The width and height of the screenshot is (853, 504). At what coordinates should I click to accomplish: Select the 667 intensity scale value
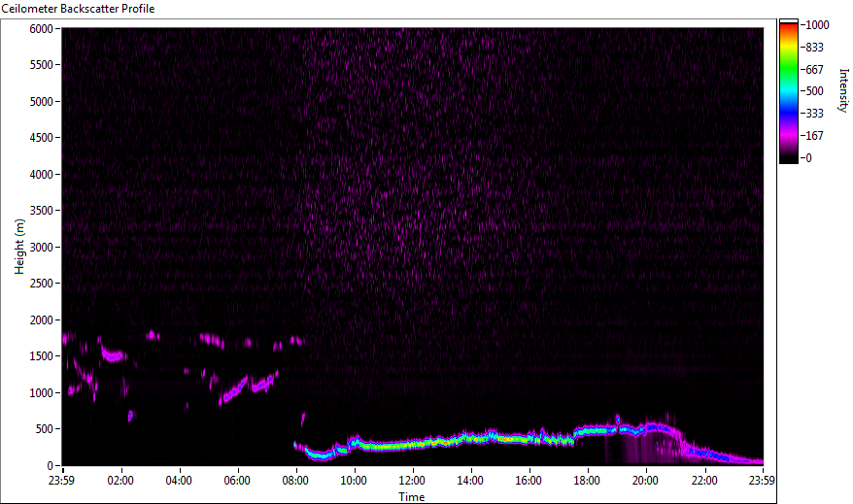pos(814,70)
